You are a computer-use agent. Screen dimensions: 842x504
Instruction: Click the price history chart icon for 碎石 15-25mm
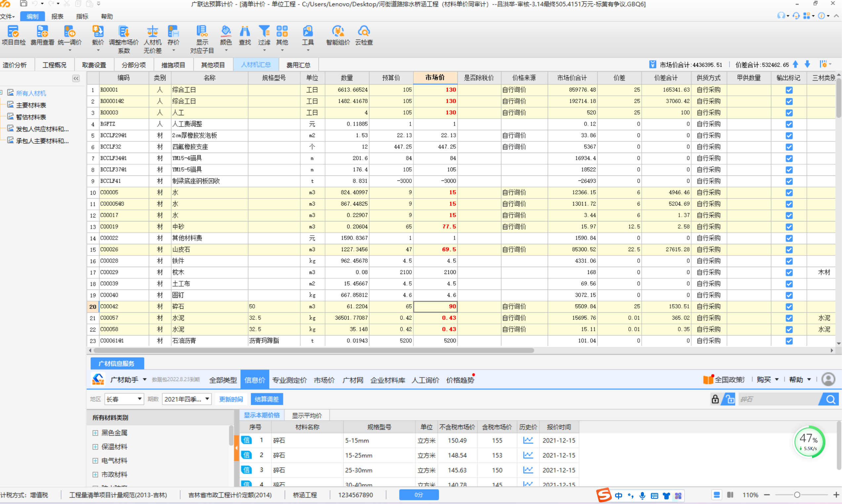coord(528,455)
